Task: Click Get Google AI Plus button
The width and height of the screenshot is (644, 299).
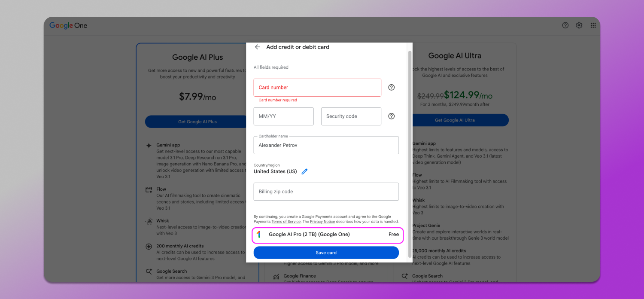Action: pyautogui.click(x=197, y=122)
